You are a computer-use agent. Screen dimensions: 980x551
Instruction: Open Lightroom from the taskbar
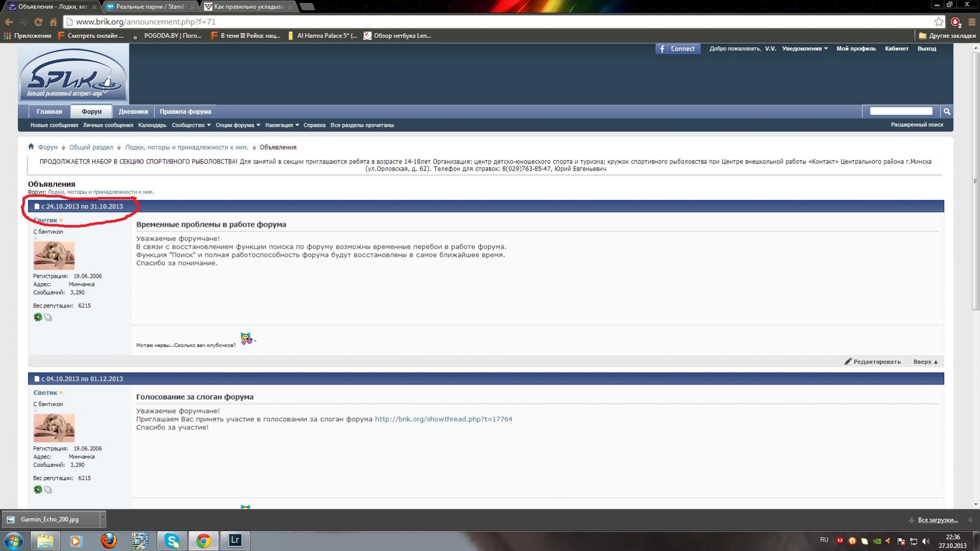pos(235,540)
